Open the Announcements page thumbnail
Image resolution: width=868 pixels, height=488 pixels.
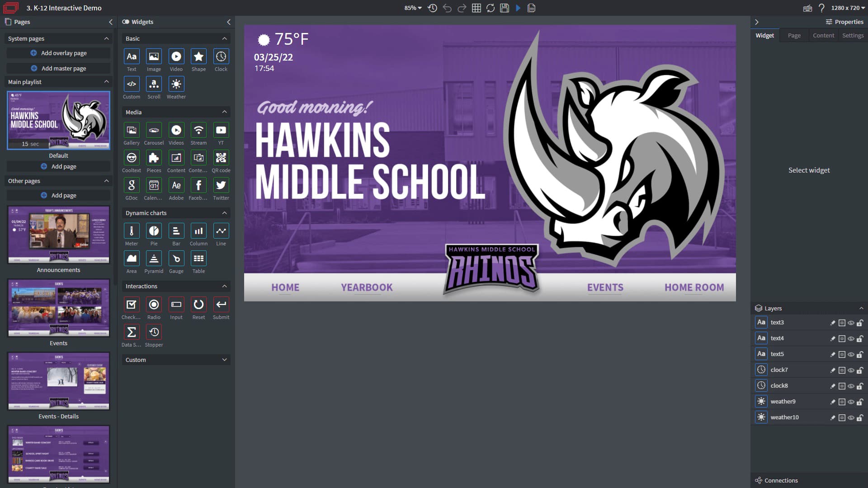point(58,235)
